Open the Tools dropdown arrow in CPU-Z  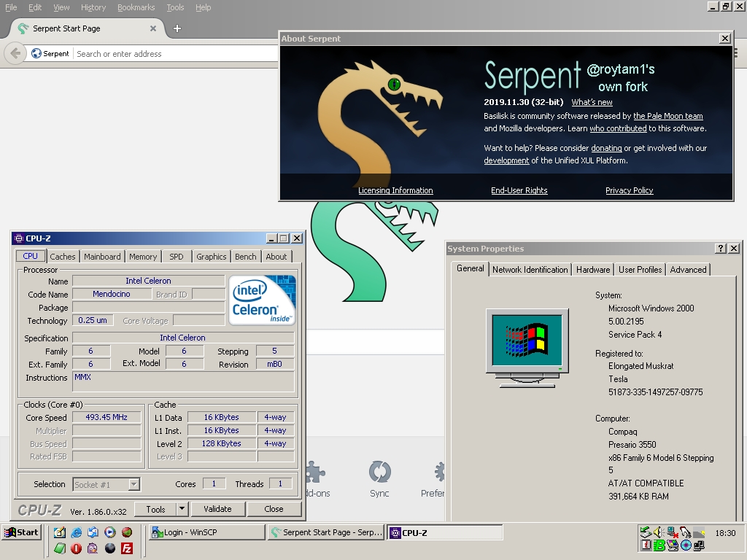[182, 509]
